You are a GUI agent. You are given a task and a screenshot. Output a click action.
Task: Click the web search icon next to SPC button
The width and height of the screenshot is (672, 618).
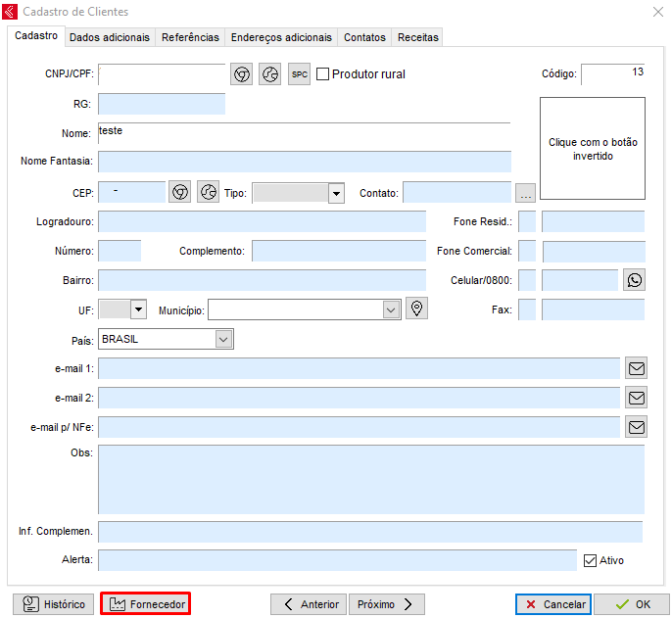[270, 74]
